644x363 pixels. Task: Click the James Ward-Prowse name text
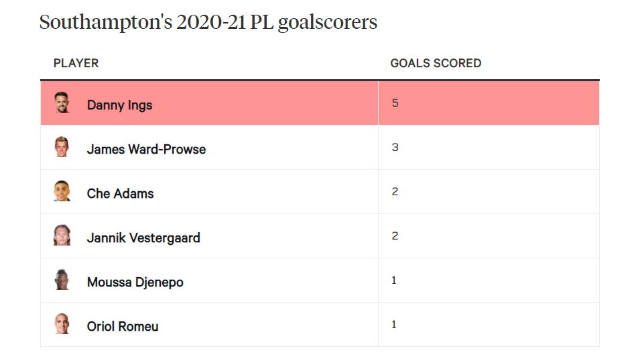[146, 149]
